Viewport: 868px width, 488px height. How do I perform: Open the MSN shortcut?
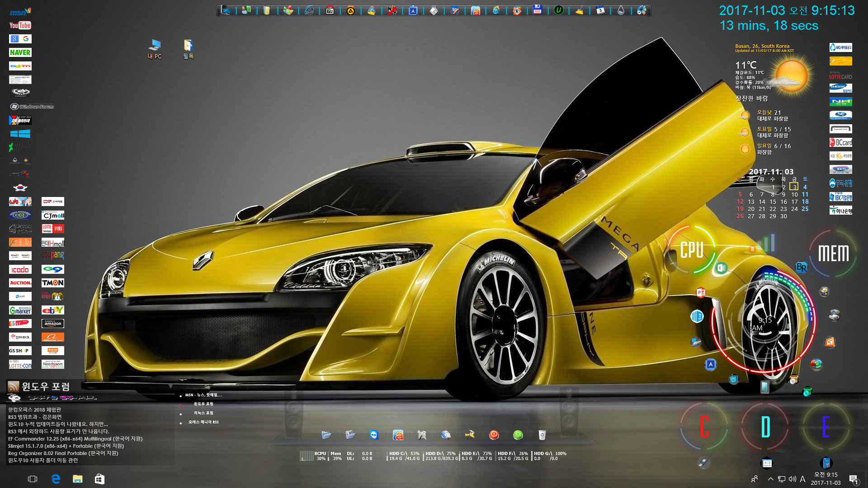pyautogui.click(x=20, y=12)
